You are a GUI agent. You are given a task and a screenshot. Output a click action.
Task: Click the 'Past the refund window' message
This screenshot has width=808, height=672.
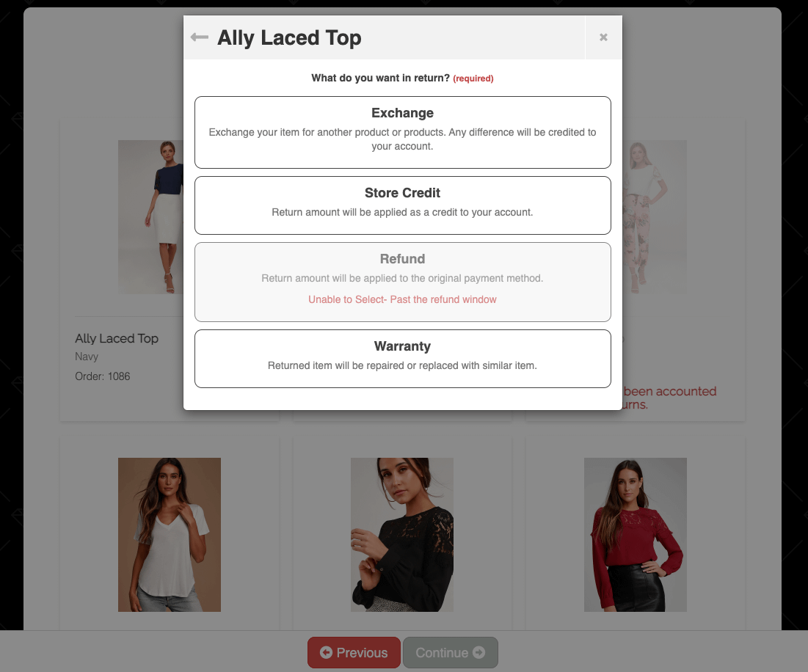click(443, 300)
